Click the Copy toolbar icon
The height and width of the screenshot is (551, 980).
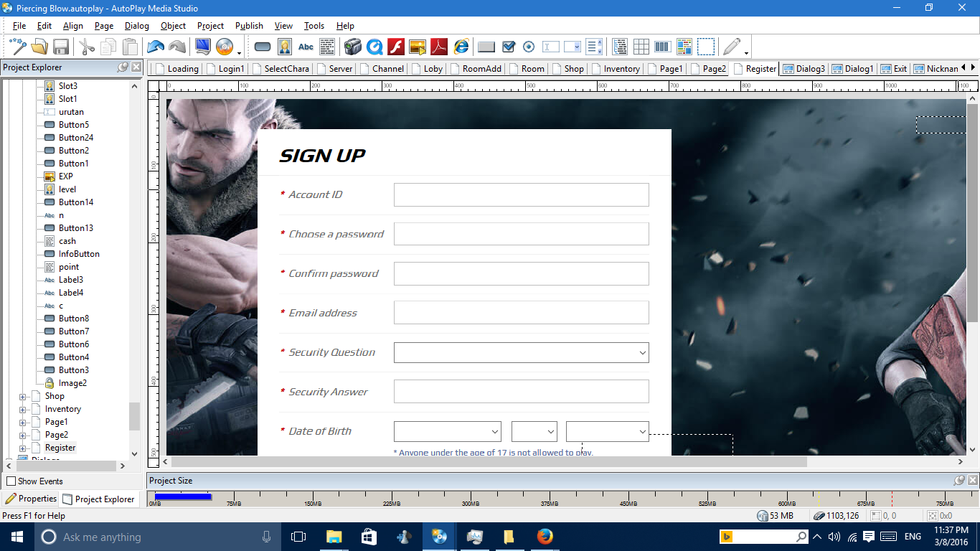(x=108, y=47)
